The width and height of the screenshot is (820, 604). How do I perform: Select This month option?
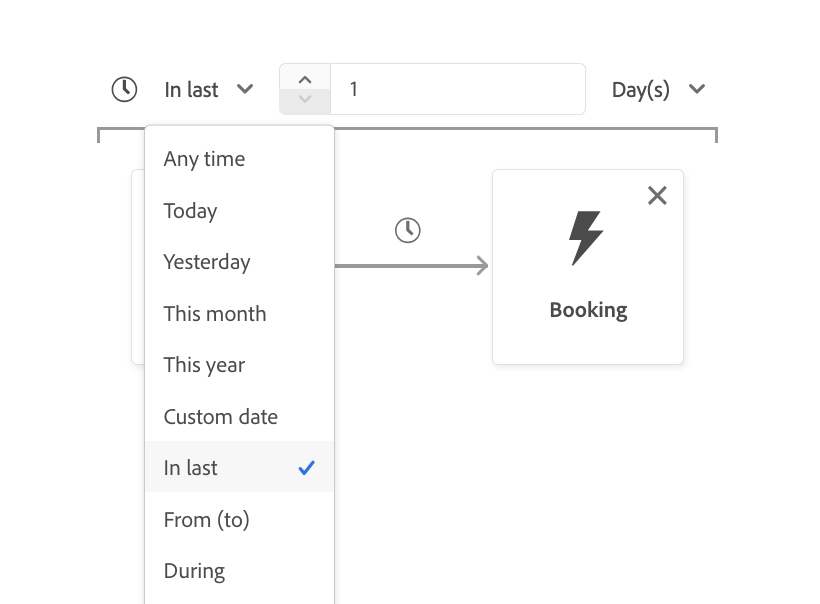(240, 314)
